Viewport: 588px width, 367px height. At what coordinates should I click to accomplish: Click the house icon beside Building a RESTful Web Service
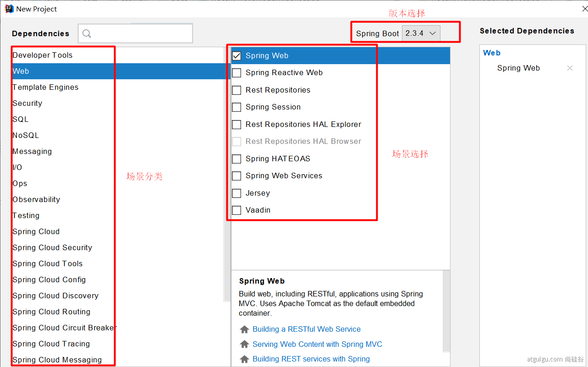coord(245,329)
